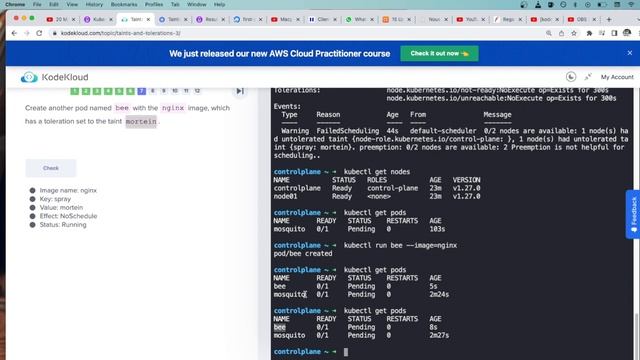This screenshot has height=360, width=640.
Task: Reload the KodeKloud page
Action: (x=39, y=33)
